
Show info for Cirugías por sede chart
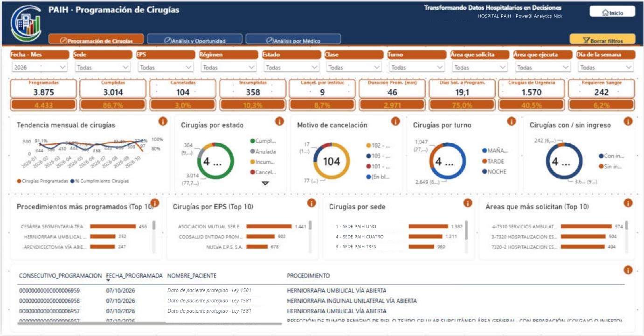pos(468,203)
